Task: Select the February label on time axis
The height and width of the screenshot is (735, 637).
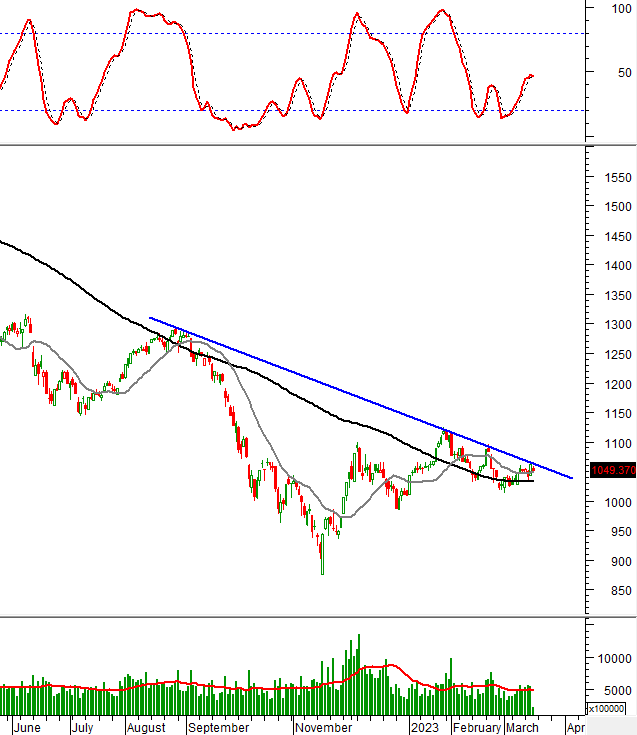Action: (477, 728)
